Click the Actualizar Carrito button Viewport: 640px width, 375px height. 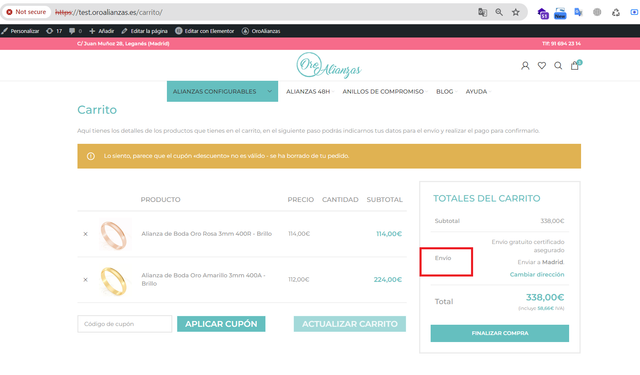[x=350, y=324]
